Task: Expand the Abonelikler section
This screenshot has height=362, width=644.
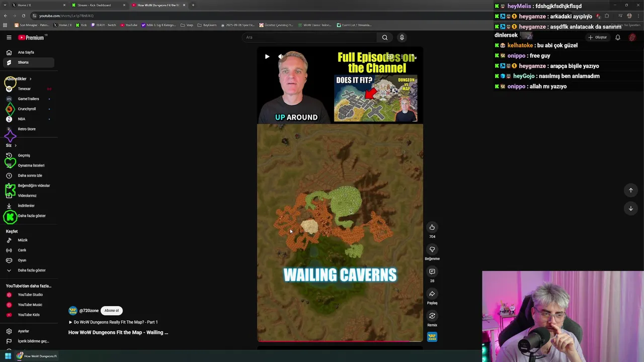Action: coord(19,79)
